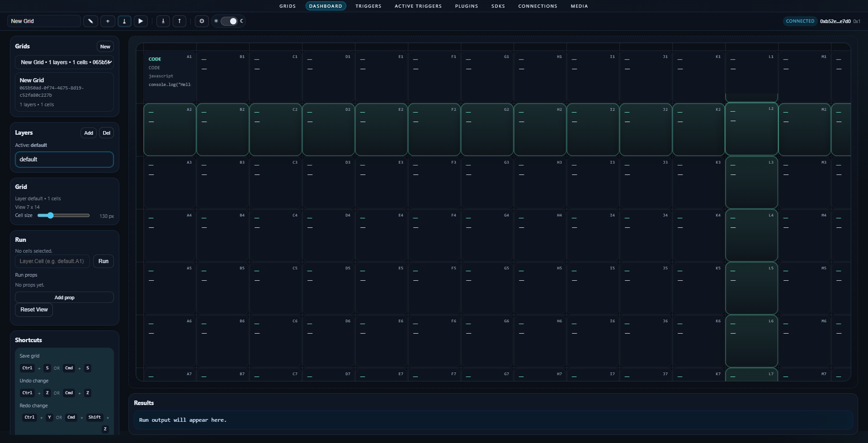Viewport: 868px width, 443px height.
Task: Open settings with the gear icon
Action: 202,21
